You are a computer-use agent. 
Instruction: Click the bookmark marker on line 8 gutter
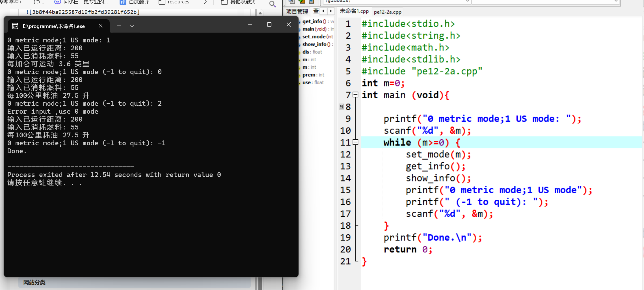342,107
